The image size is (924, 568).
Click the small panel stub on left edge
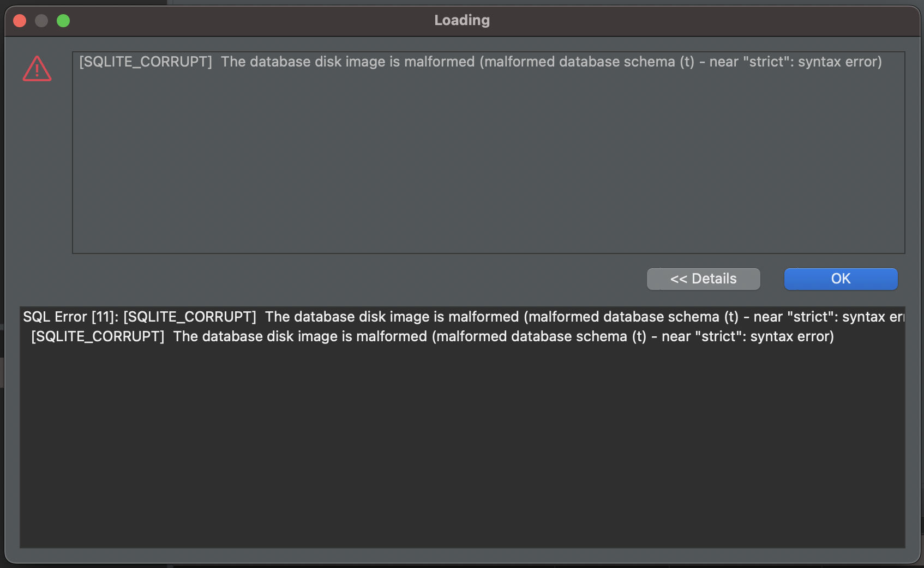(x=2, y=371)
